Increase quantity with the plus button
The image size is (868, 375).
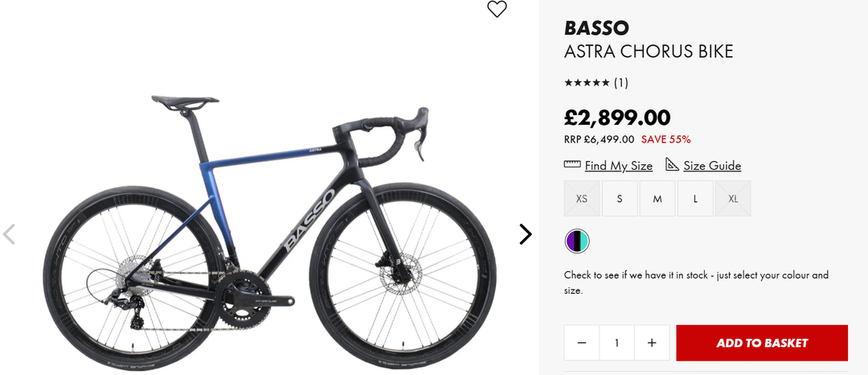pyautogui.click(x=652, y=343)
